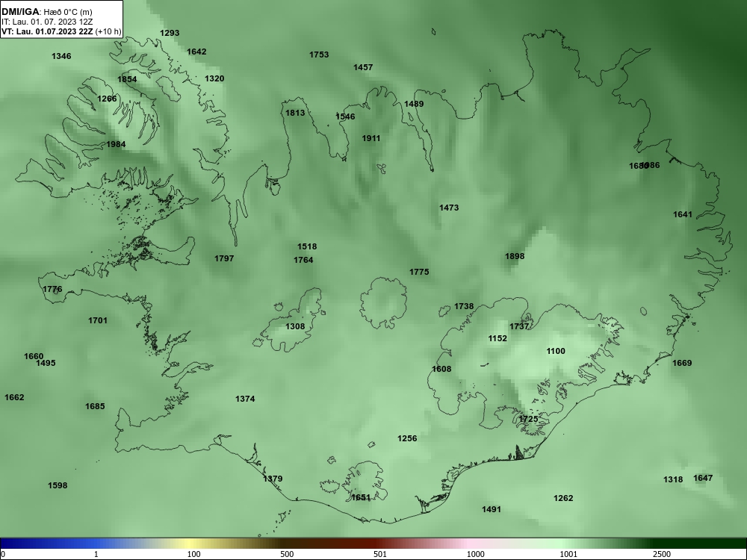
Task: Select the 1651 value
Action: click(361, 497)
